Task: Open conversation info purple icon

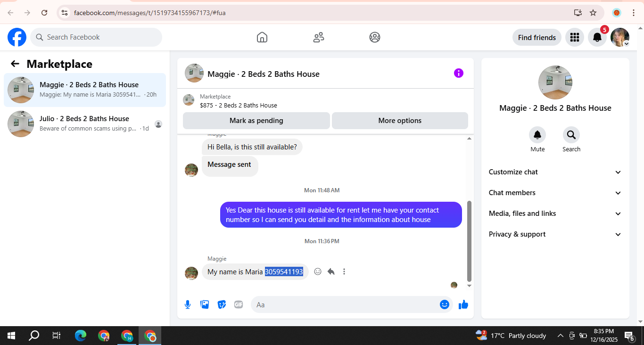Action: (x=459, y=73)
